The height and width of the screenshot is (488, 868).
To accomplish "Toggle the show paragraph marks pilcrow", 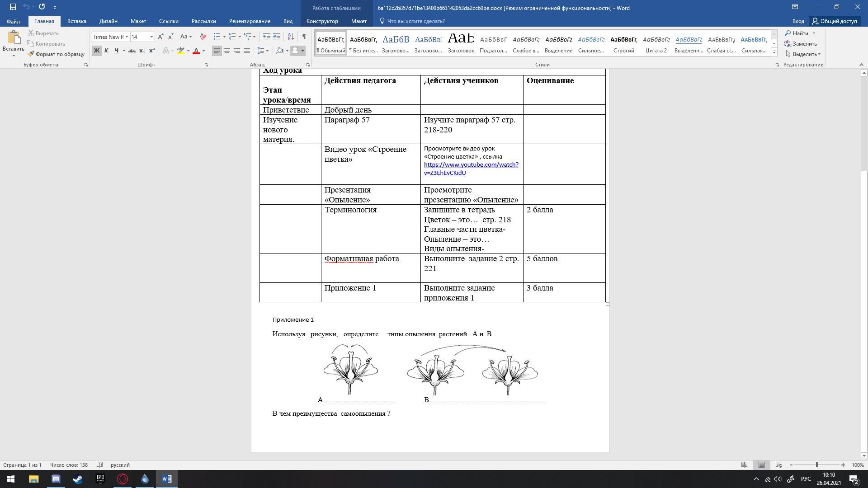I will pyautogui.click(x=304, y=37).
